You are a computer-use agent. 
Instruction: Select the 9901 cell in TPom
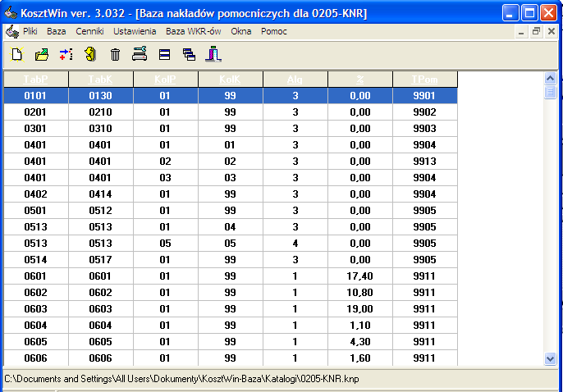tap(425, 96)
